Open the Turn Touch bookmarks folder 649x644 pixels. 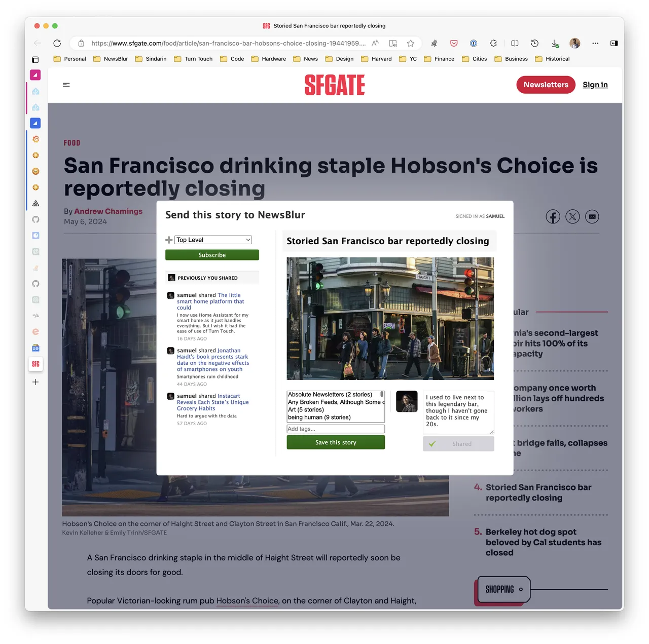pos(193,59)
